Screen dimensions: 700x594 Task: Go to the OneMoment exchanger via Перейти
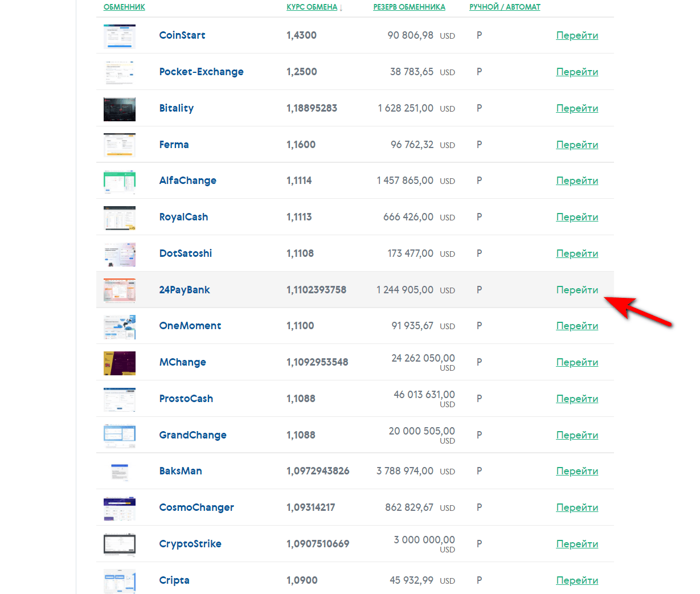(577, 326)
